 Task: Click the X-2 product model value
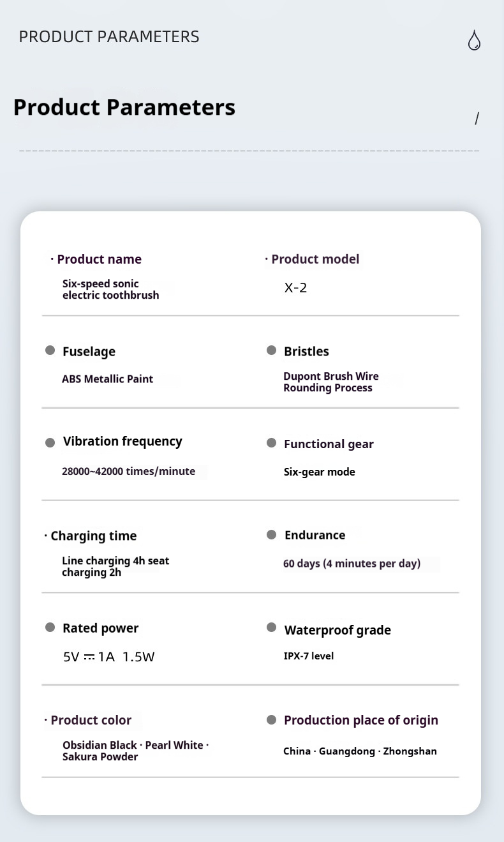click(x=295, y=288)
